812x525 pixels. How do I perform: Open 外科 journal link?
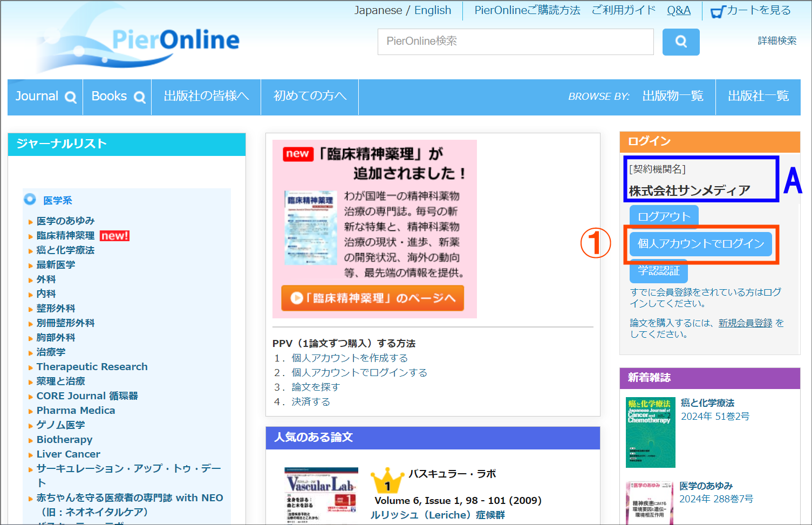pos(46,279)
